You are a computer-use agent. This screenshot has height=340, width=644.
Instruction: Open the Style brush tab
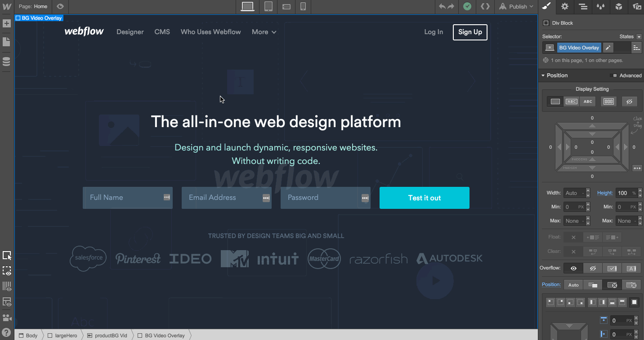click(x=546, y=6)
